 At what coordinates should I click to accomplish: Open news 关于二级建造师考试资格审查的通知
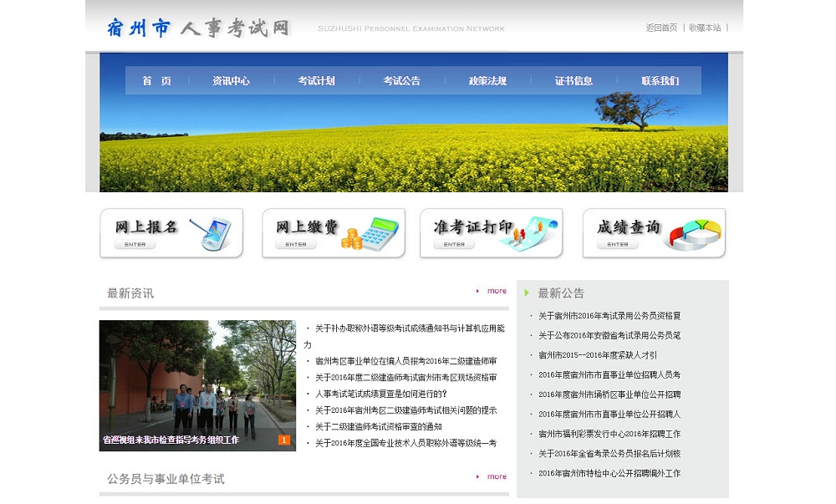click(x=378, y=426)
